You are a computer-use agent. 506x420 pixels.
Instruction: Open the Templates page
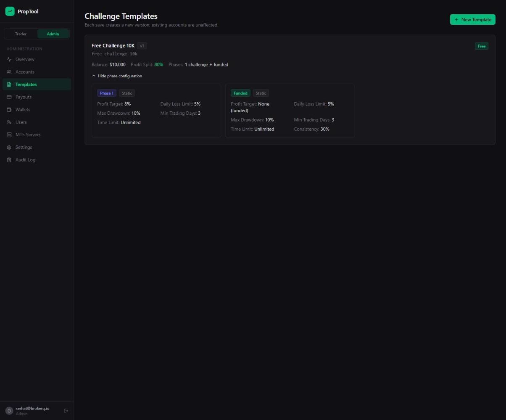[x=37, y=85]
